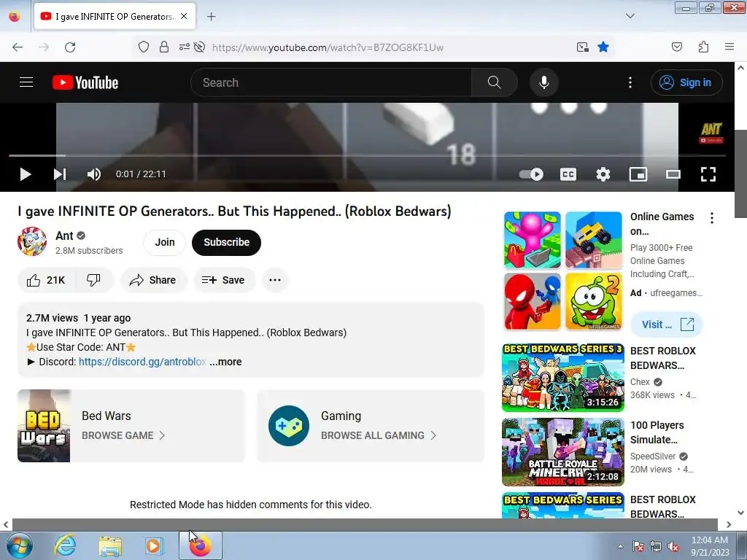The image size is (747, 560).
Task: Share the video
Action: pyautogui.click(x=153, y=280)
